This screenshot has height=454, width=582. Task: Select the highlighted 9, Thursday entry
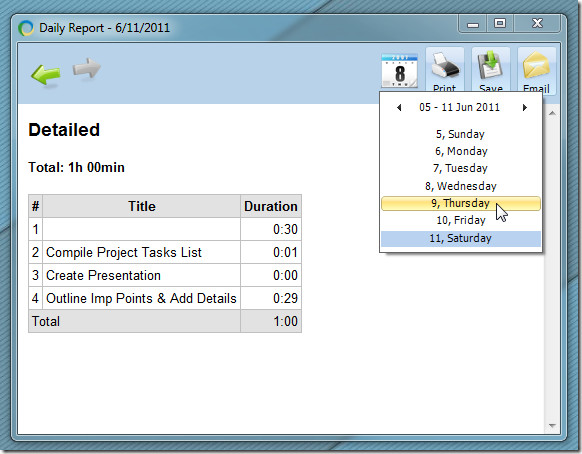(461, 203)
